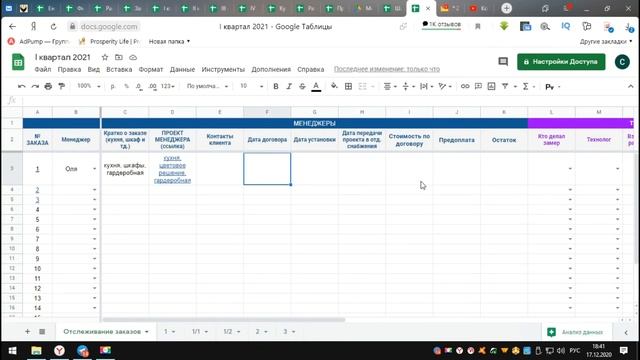Open the font size dropdown
Image resolution: width=640 pixels, height=360 pixels.
[x=251, y=87]
